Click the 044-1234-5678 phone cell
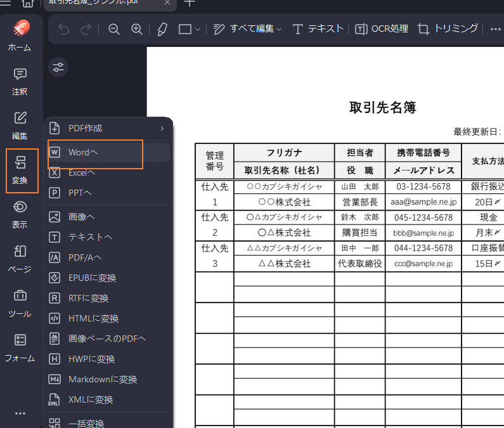Image resolution: width=504 pixels, height=428 pixels. coord(423,248)
